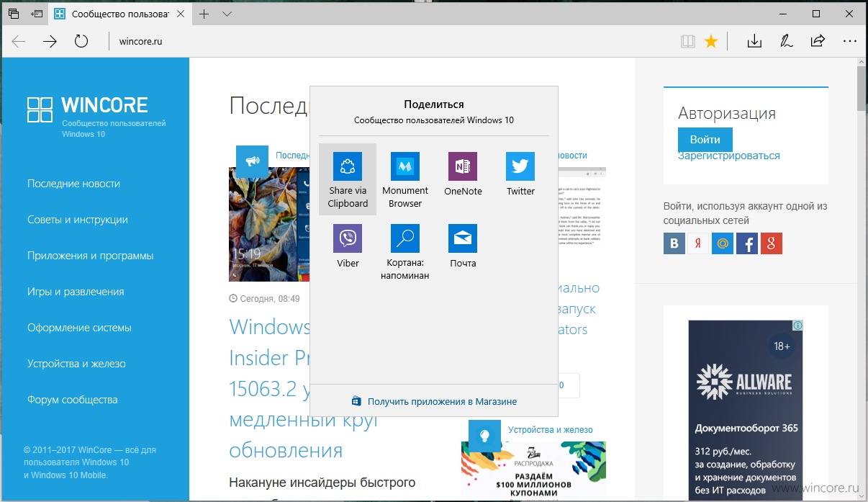Image resolution: width=868 pixels, height=502 pixels.
Task: Open Приложения и программы in sidebar menu
Action: click(x=91, y=256)
